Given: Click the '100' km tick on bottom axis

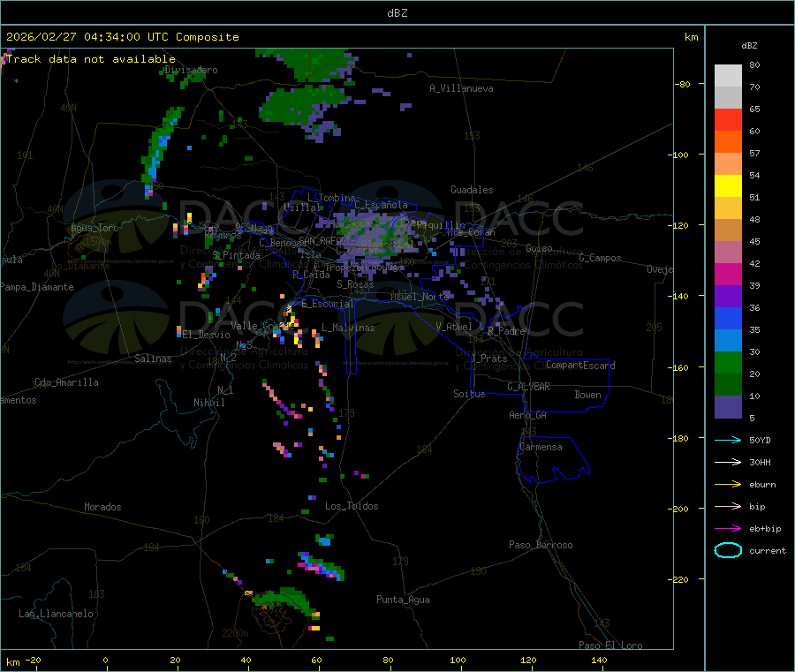Looking at the screenshot, I should click(x=458, y=660).
